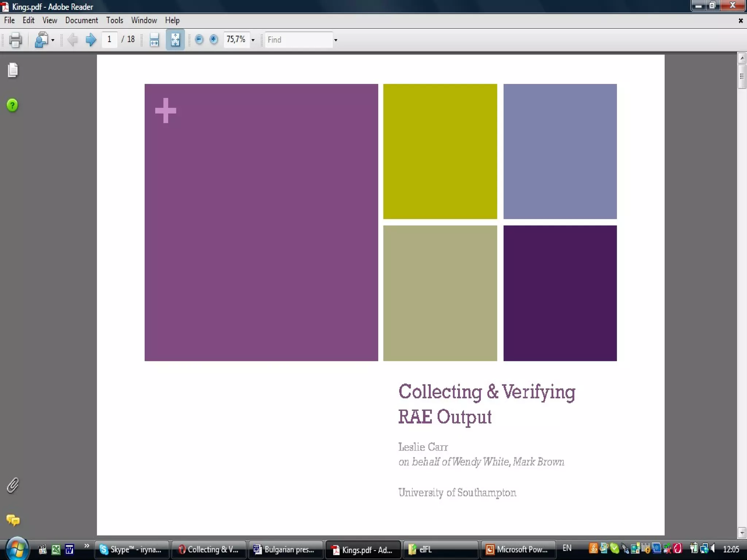Click the Next Page arrow
The height and width of the screenshot is (560, 747).
90,40
